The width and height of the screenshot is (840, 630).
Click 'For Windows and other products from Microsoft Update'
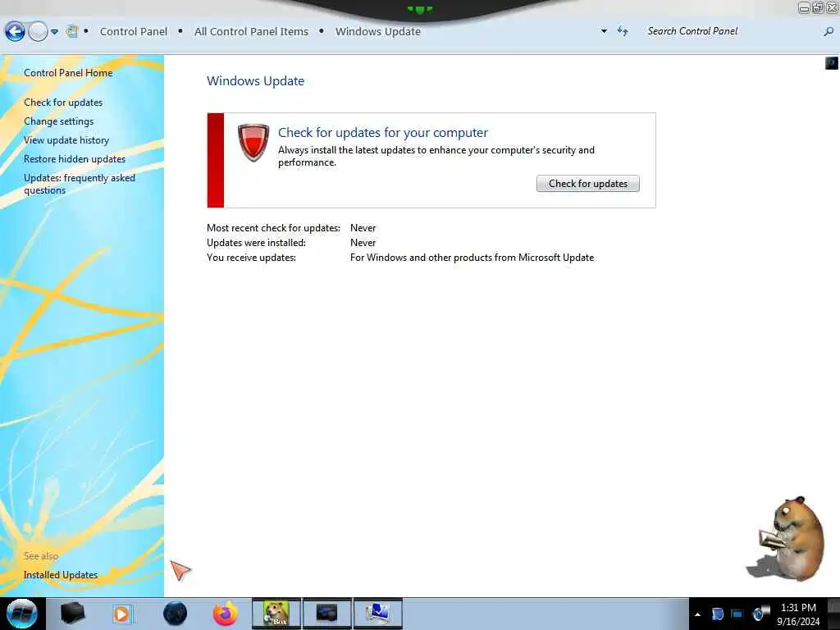point(472,258)
